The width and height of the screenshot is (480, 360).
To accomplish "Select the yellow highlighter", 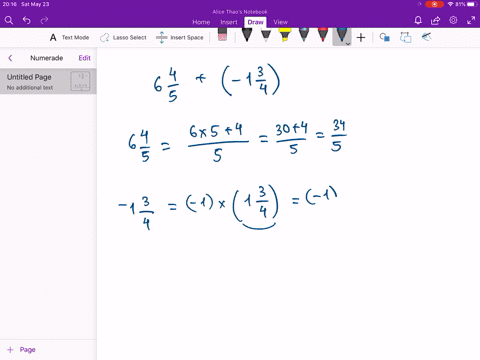I will [285, 35].
